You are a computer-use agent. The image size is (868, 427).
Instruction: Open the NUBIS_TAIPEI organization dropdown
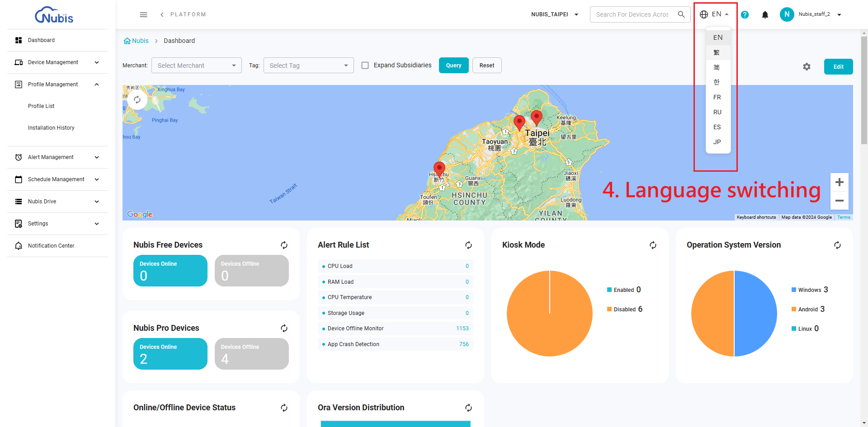(555, 14)
